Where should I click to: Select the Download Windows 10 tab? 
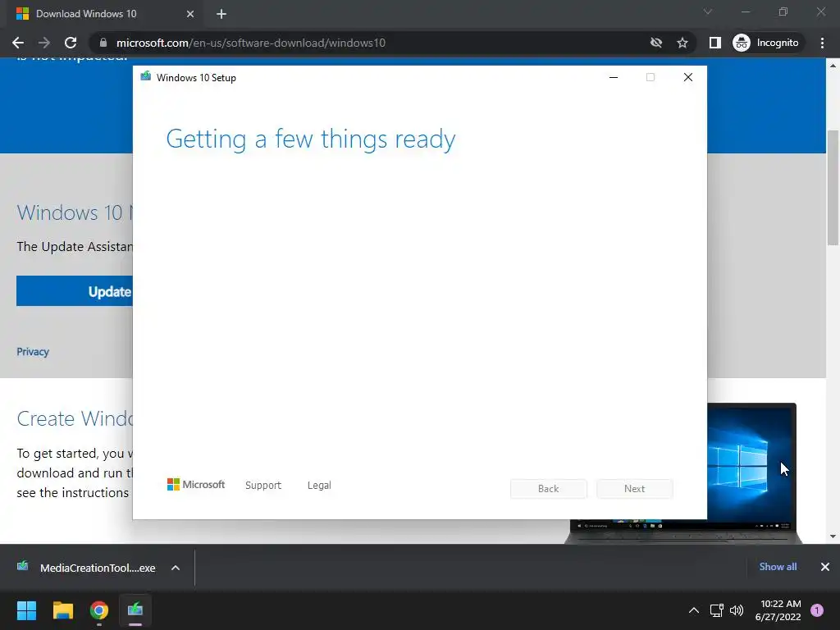104,14
